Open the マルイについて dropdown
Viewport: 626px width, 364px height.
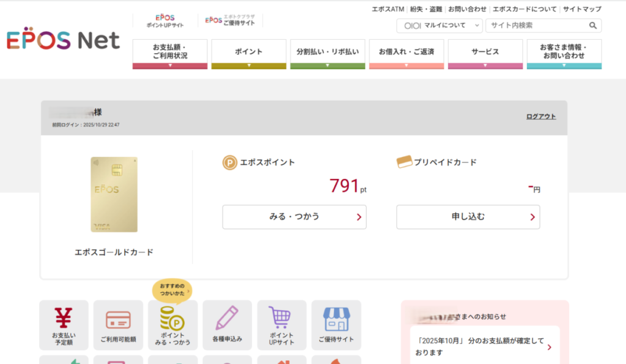pos(438,26)
